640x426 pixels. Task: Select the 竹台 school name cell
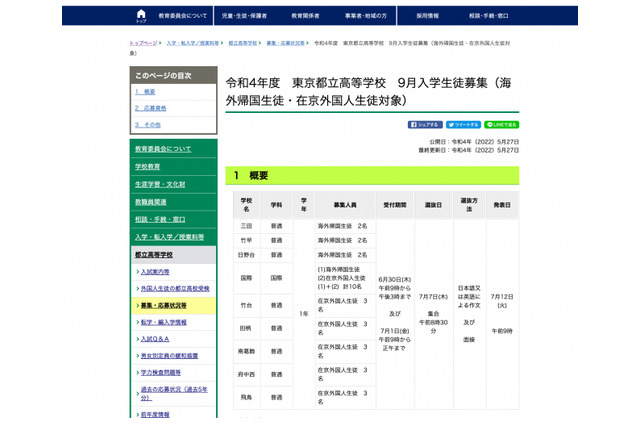pos(246,305)
